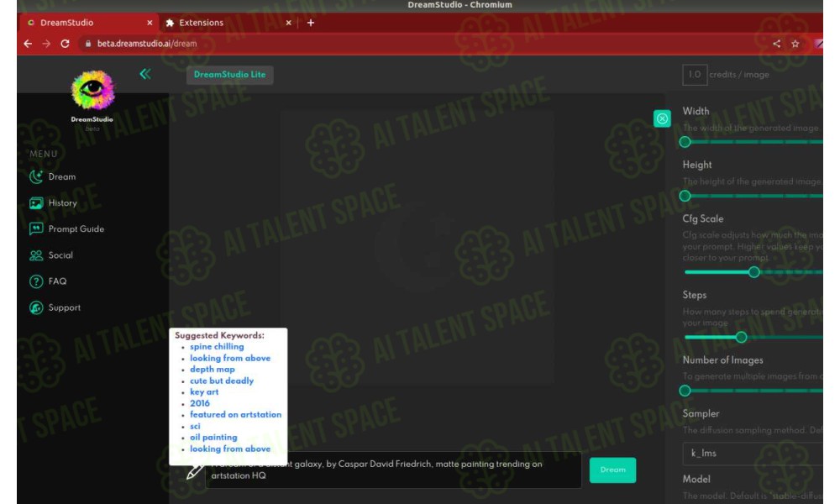
Task: Click the Number of Images slider handle
Action: [685, 391]
